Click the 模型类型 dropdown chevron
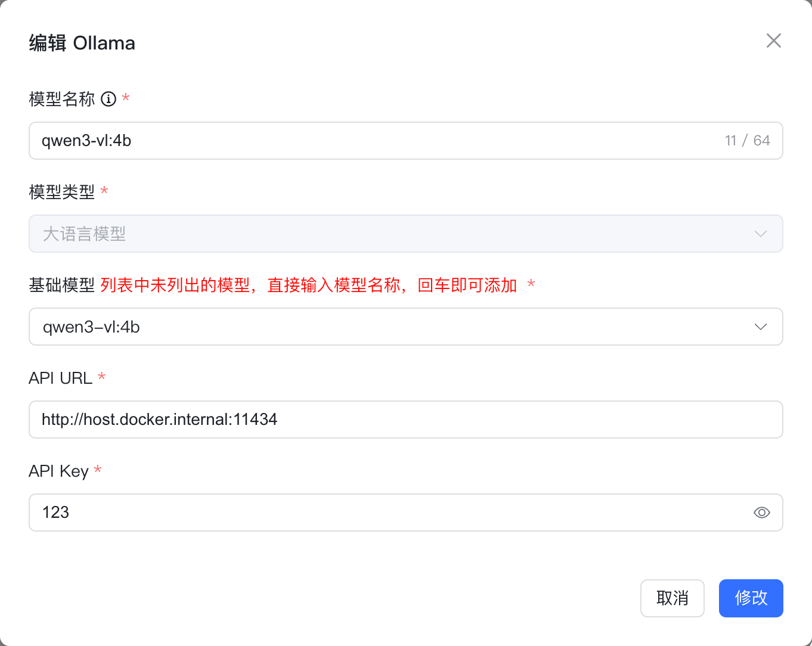This screenshot has height=646, width=812. (x=760, y=234)
